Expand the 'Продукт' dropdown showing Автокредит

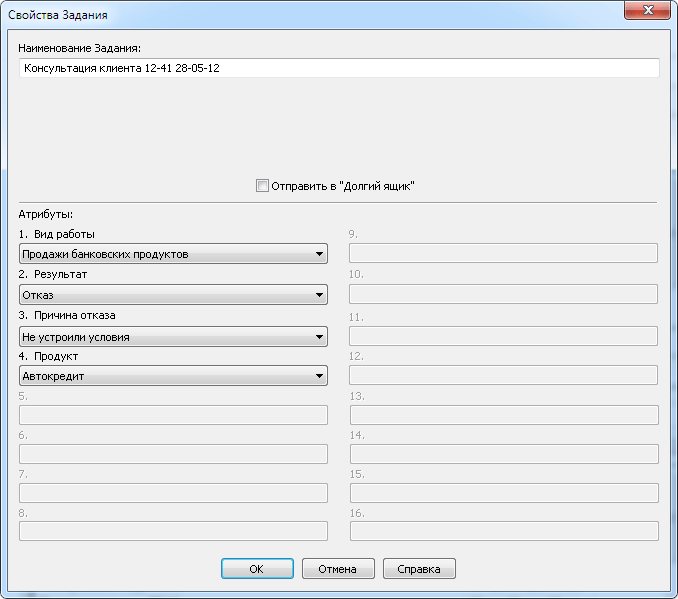click(x=173, y=376)
